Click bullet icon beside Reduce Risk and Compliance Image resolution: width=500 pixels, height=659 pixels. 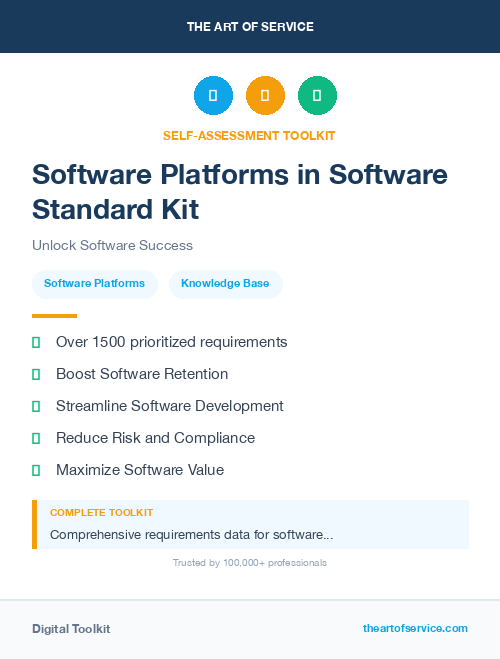[36, 438]
